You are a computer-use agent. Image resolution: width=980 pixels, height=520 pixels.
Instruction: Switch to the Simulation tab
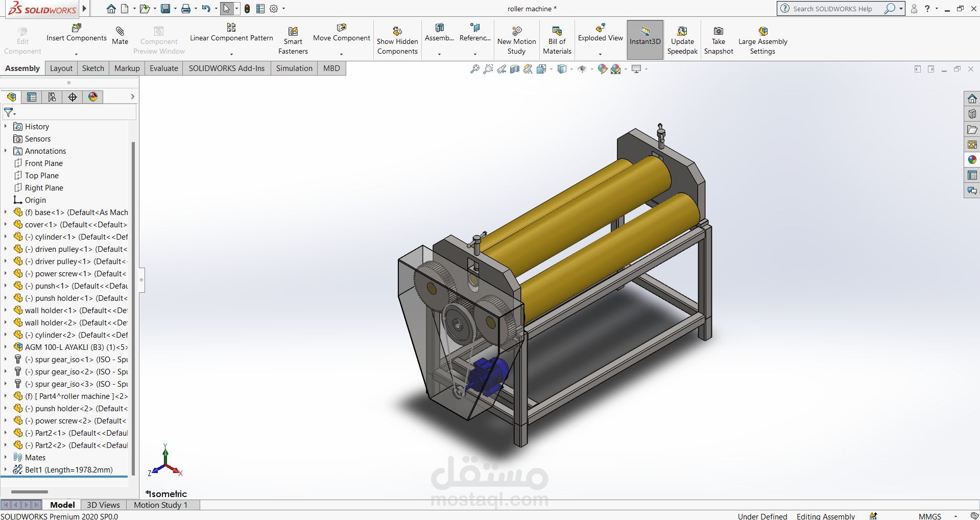294,68
